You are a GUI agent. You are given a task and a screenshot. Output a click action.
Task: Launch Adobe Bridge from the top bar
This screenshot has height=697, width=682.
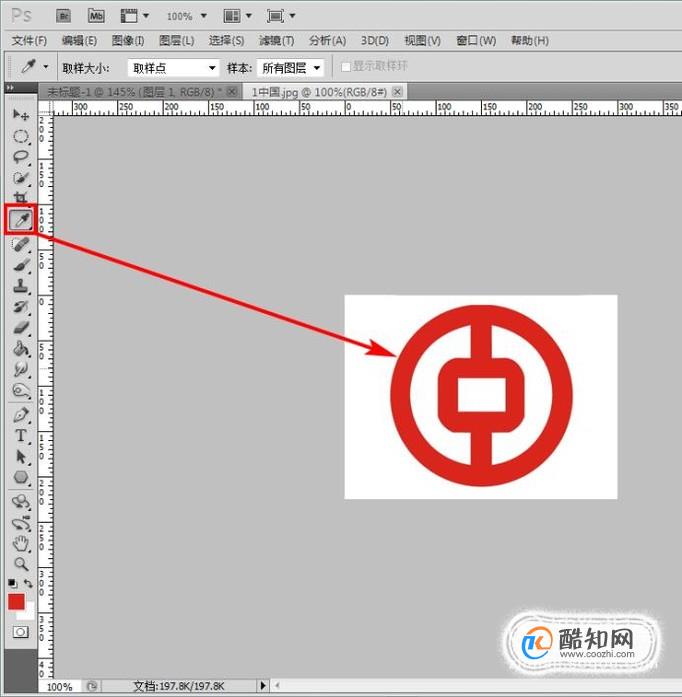coord(64,16)
